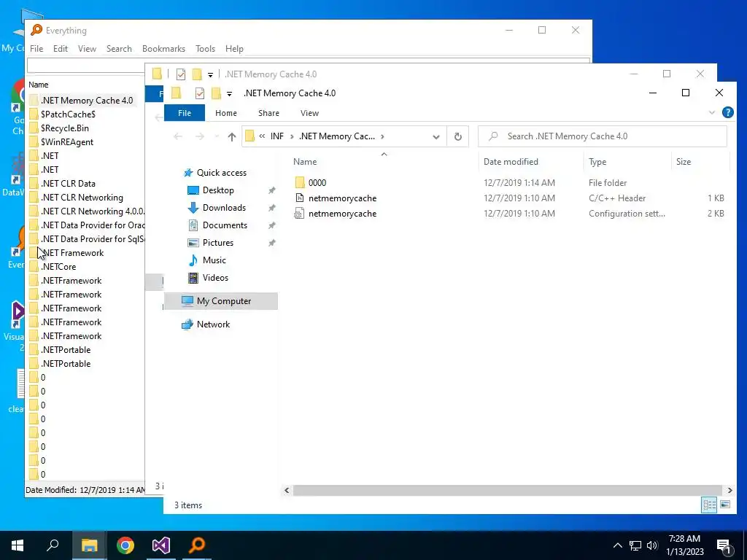
Task: Open the View menu in Everything window
Action: (88, 49)
